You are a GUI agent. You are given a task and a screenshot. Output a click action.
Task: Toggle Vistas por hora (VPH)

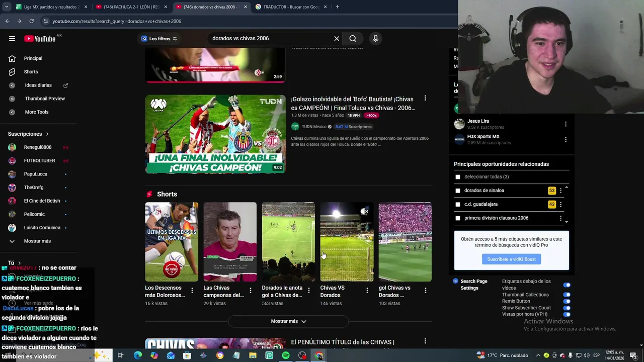pos(567,314)
